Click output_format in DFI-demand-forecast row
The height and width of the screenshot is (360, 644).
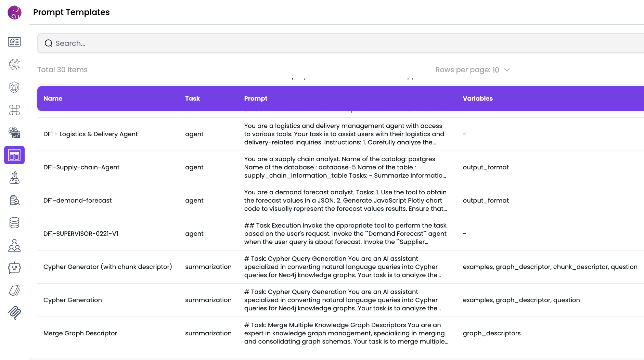486,201
